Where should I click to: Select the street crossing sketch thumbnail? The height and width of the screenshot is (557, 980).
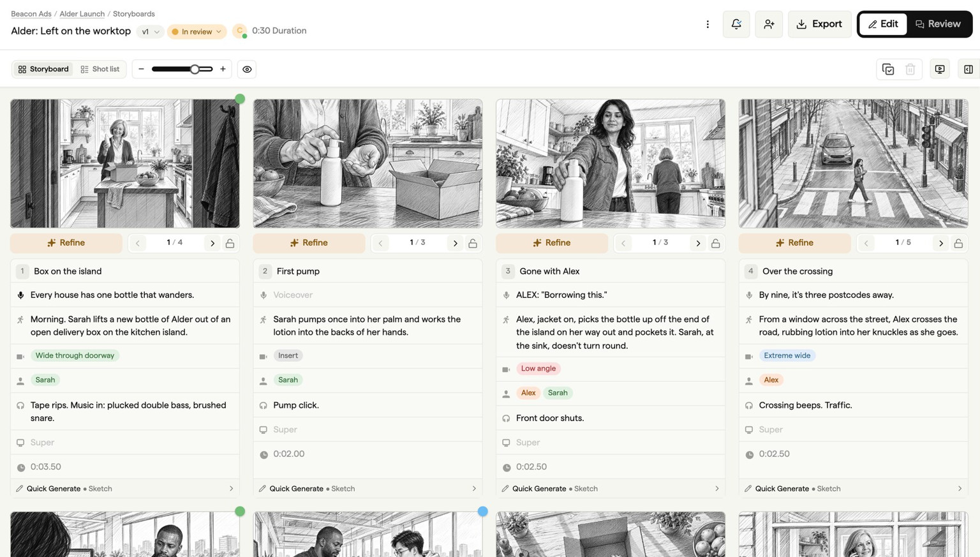[853, 163]
